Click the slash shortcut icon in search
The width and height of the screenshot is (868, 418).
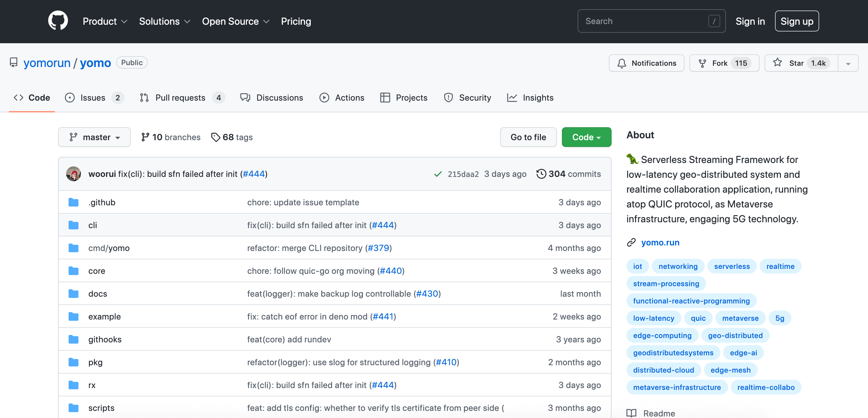click(x=714, y=21)
